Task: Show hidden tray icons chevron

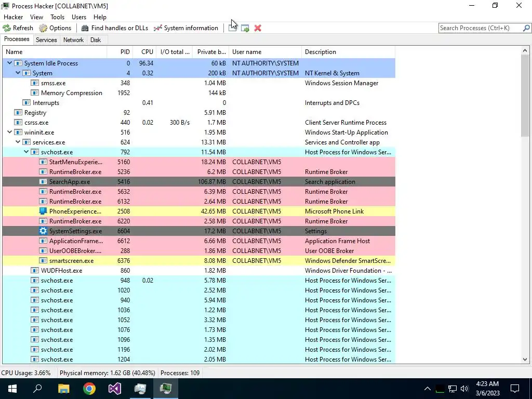Action: tap(428, 389)
